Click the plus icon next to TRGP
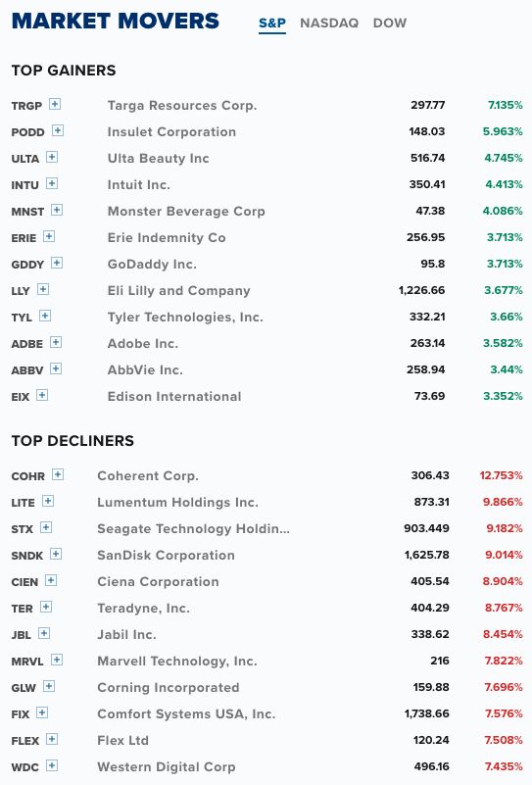The image size is (532, 785). click(55, 104)
